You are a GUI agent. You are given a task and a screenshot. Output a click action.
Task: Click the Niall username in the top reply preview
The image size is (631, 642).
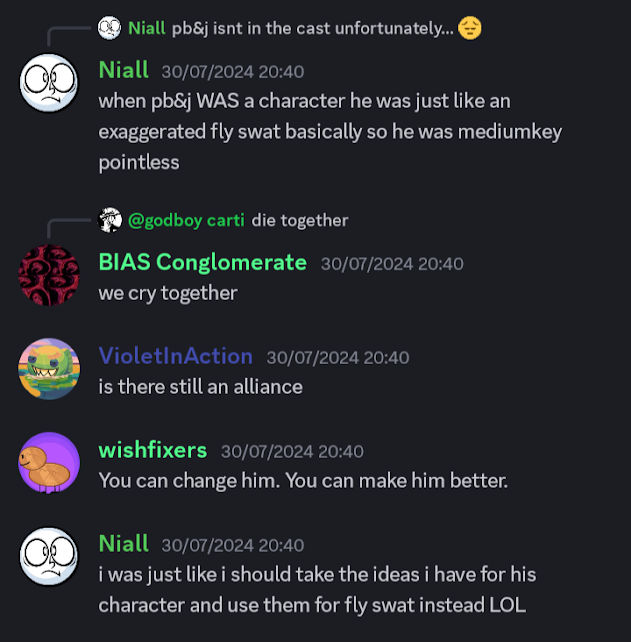(138, 28)
